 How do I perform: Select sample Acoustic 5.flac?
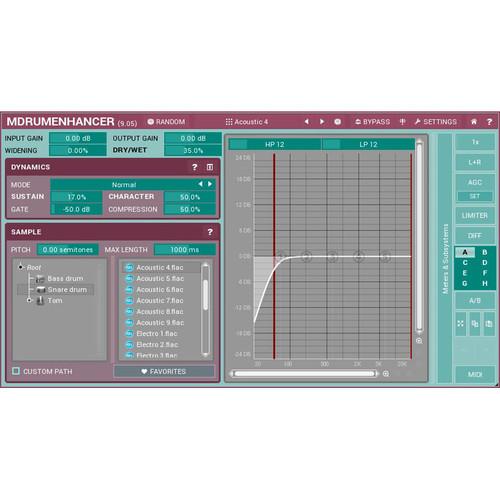[x=160, y=278]
